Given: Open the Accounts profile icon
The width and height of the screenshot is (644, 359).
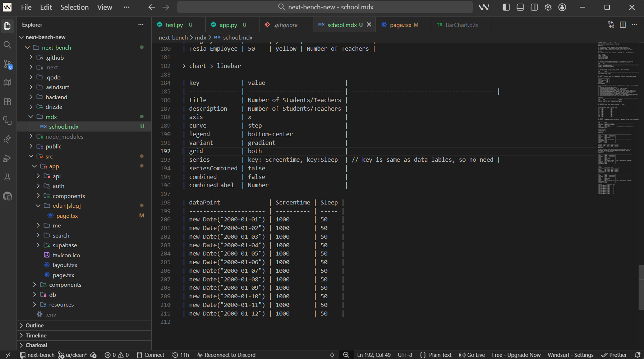Looking at the screenshot, I should click(562, 7).
